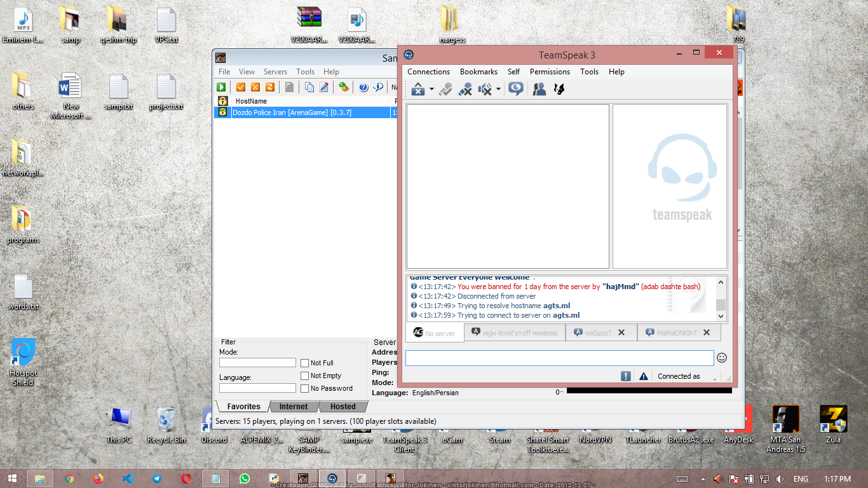Click the blue exclamation status bar icon
Screen dimensions: 868x488
click(626, 376)
